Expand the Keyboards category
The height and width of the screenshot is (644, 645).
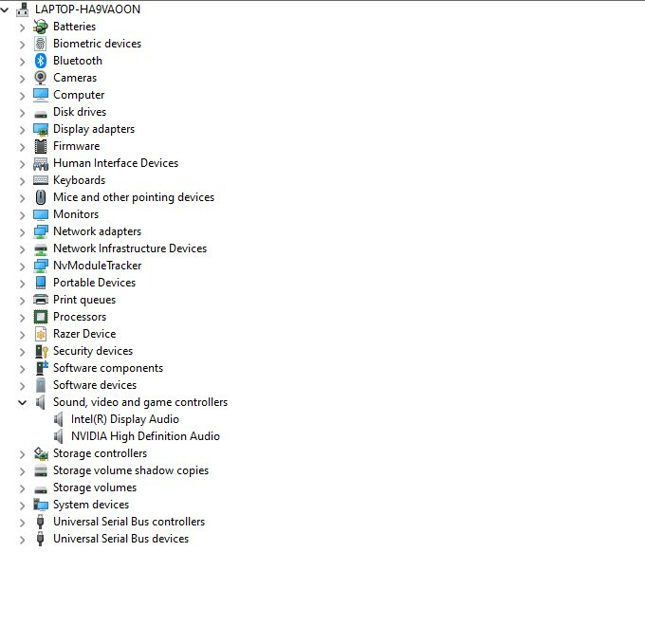[22, 181]
